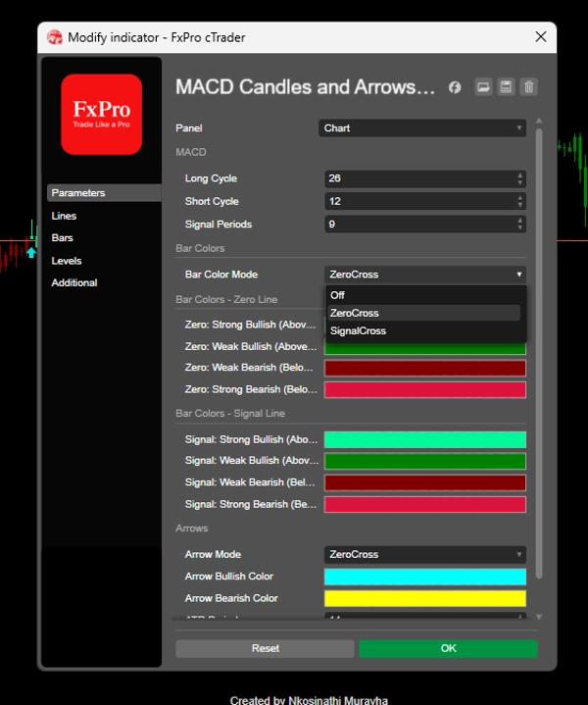
Task: Increase Signal Periods with the up stepper
Action: (520, 220)
